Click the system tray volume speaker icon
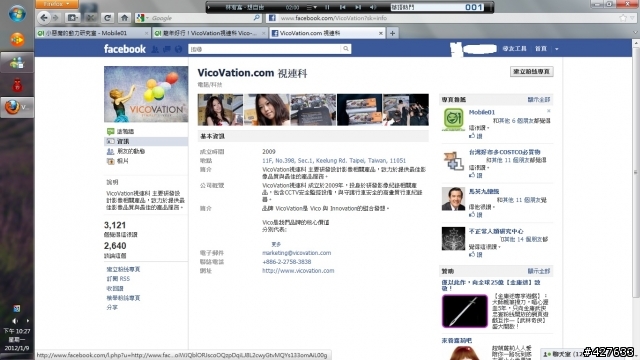 15,321
